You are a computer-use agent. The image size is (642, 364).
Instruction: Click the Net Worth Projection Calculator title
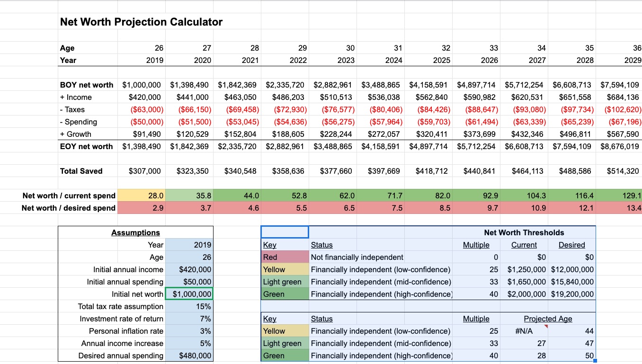coord(141,22)
